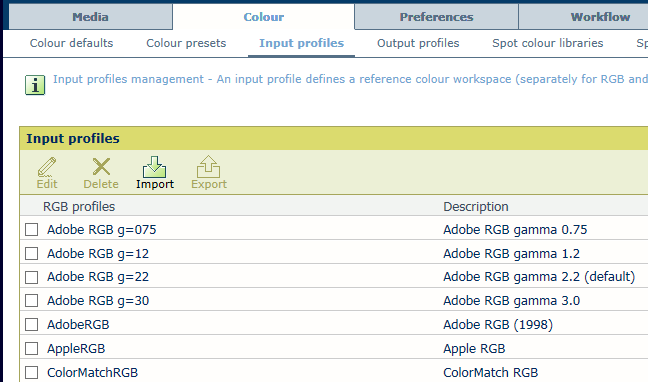Open the Media tab
648x382 pixels.
tap(91, 17)
